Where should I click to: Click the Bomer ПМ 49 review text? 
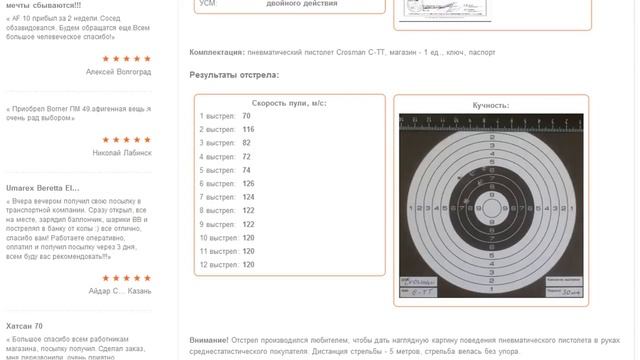pos(78,113)
